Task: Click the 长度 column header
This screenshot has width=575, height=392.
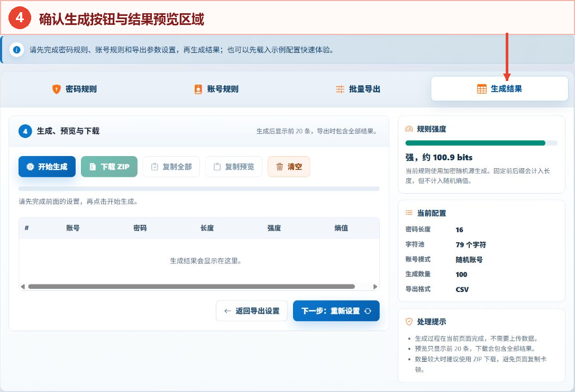Action: (207, 228)
